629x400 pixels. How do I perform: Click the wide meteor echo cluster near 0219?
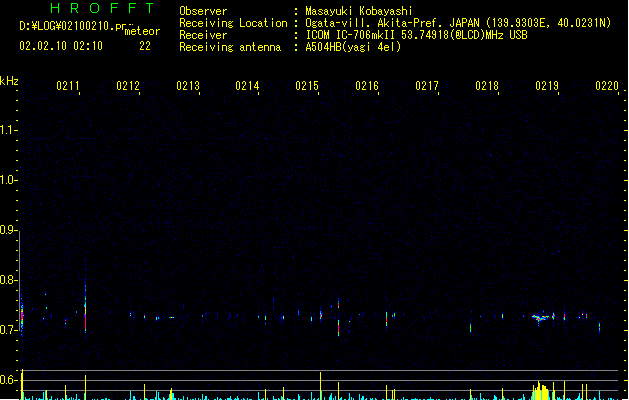541,318
